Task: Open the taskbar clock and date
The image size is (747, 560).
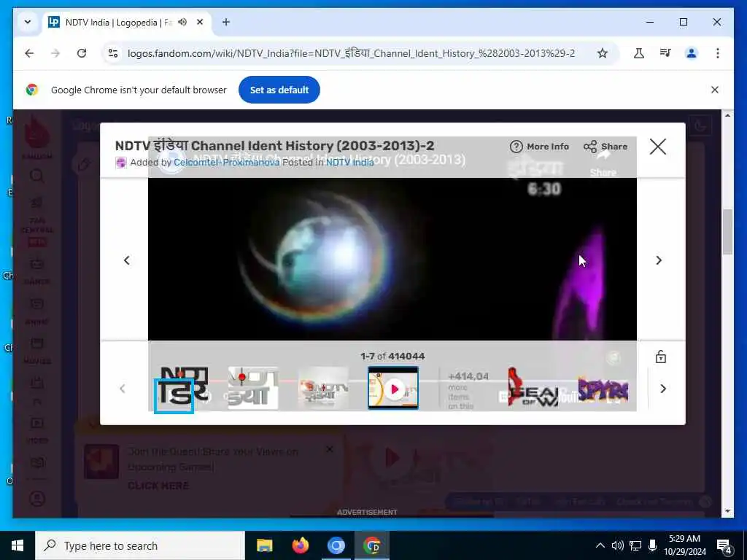Action: pos(684,545)
